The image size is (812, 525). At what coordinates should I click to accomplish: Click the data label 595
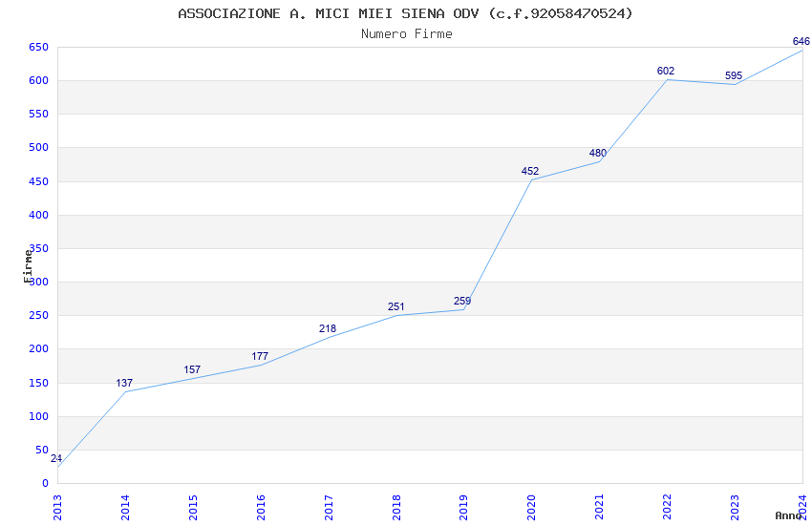click(734, 75)
